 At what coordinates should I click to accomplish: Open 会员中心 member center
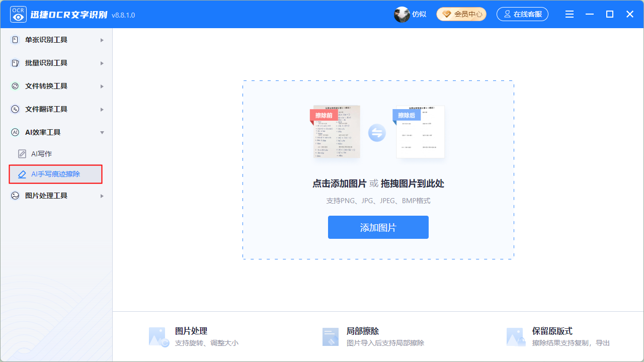tap(461, 14)
